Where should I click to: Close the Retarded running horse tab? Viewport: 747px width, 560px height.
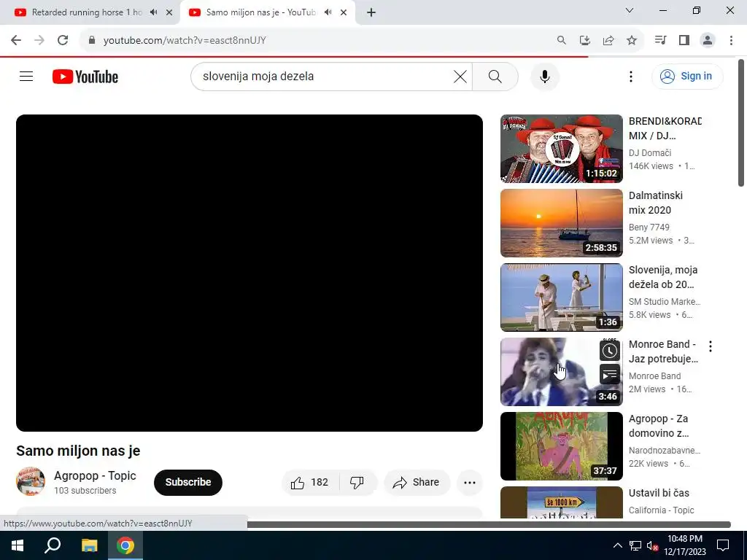tap(169, 13)
